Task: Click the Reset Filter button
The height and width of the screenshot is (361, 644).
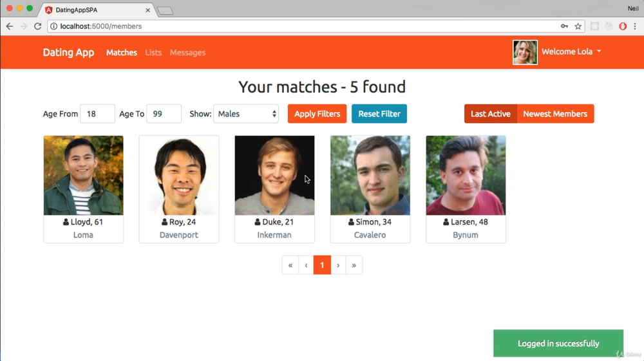Action: coord(379,114)
